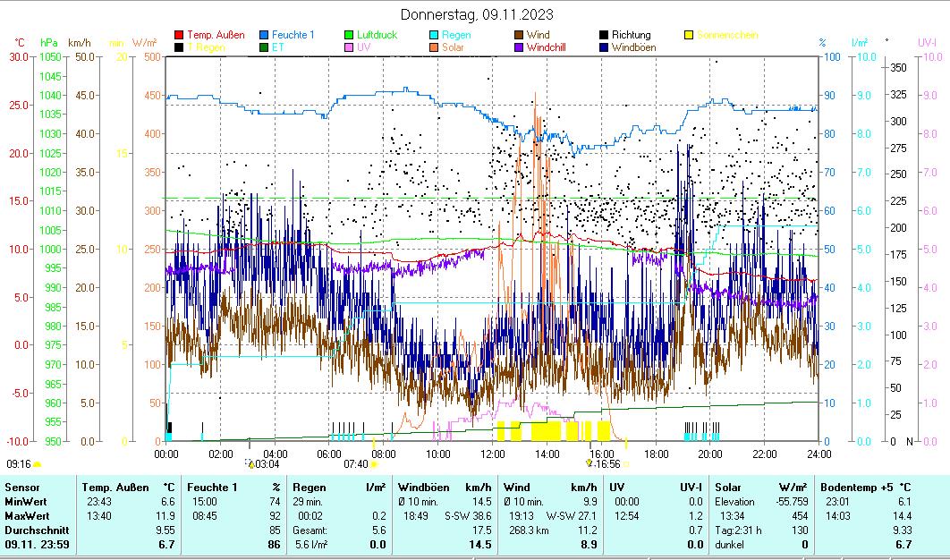Click the 12:00 time axis label
This screenshot has width=950, height=560.
(x=493, y=454)
